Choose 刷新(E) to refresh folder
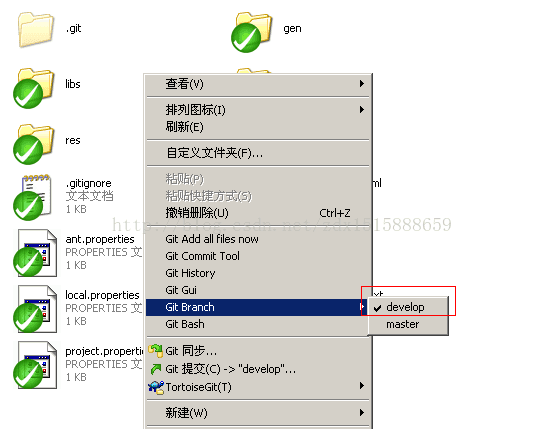The image size is (545, 429). coord(258,127)
